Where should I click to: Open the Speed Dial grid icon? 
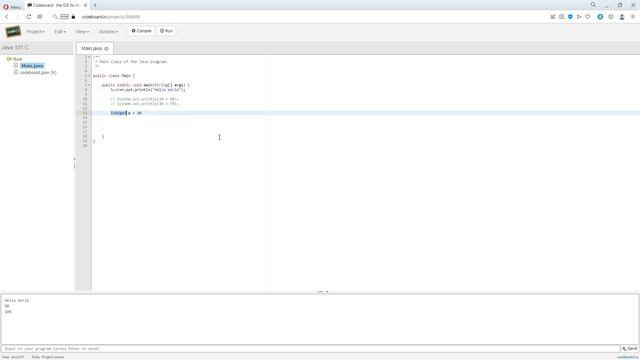coord(40,17)
